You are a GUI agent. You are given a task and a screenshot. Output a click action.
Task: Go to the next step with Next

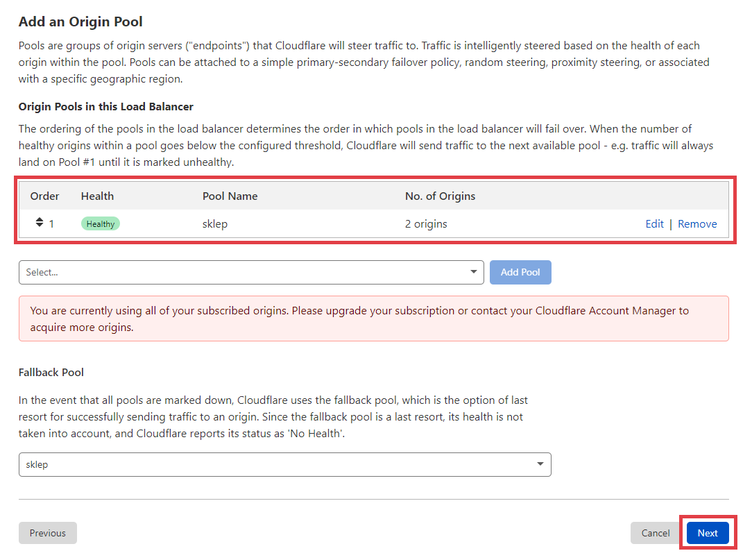pos(708,533)
